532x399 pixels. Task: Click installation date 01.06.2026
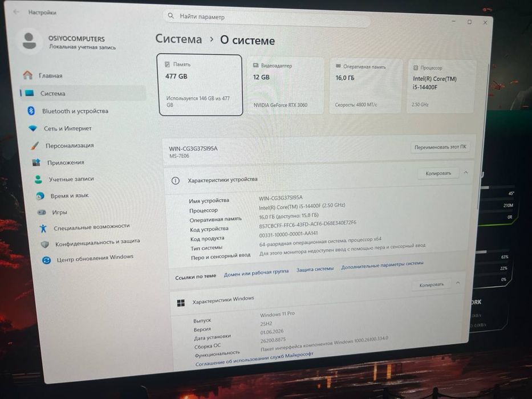[272, 332]
